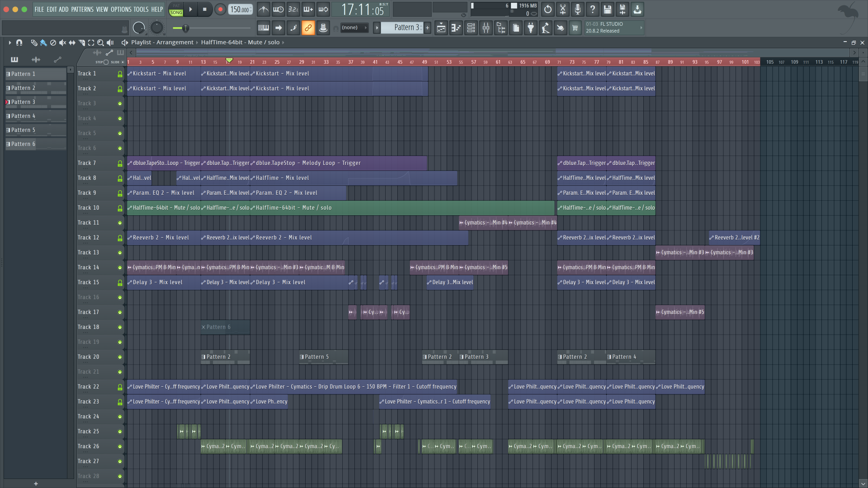Open the Channel rack view icon
868x488 pixels.
pyautogui.click(x=471, y=28)
